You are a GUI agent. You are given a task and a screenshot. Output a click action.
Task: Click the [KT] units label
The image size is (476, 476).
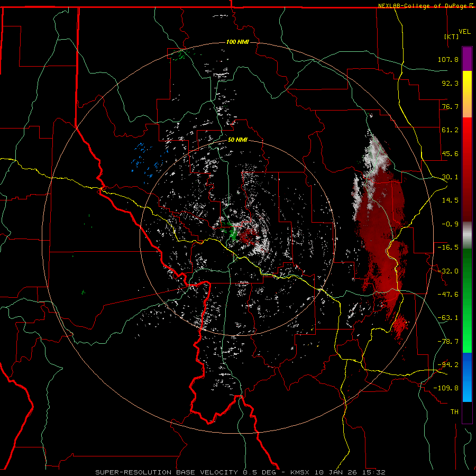pyautogui.click(x=451, y=36)
